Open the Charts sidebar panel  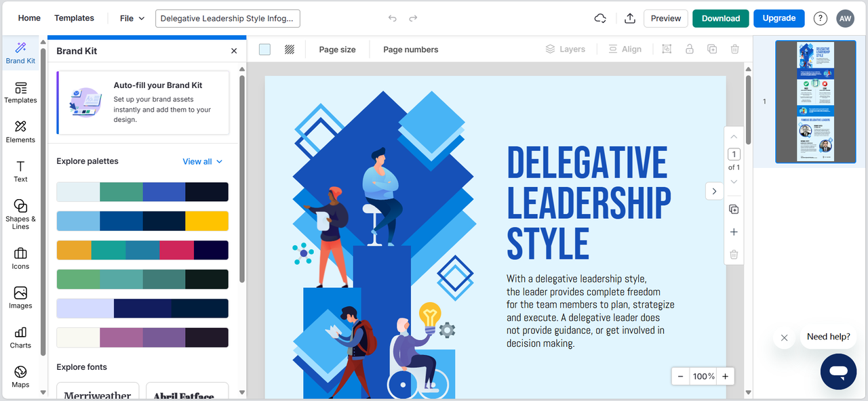click(20, 337)
